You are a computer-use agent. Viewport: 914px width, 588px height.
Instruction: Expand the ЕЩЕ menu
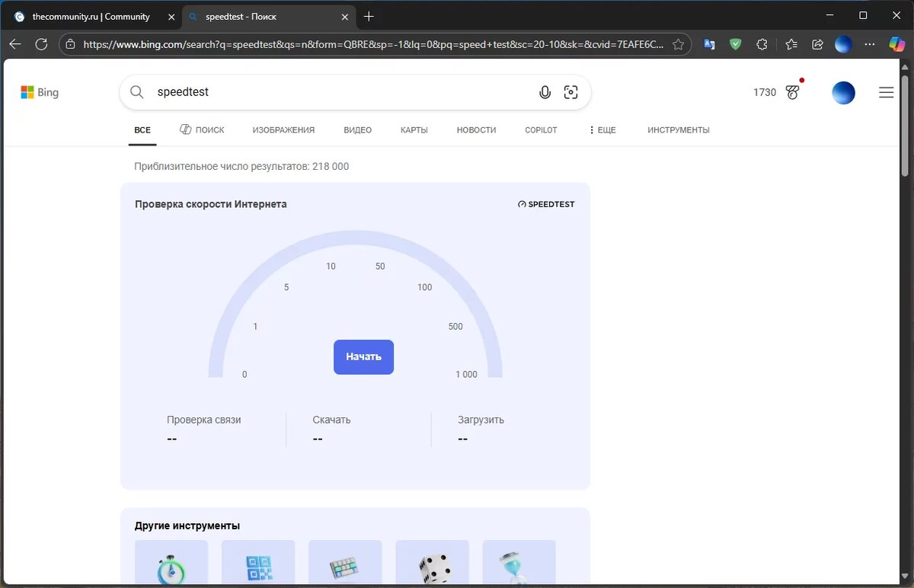pos(602,130)
